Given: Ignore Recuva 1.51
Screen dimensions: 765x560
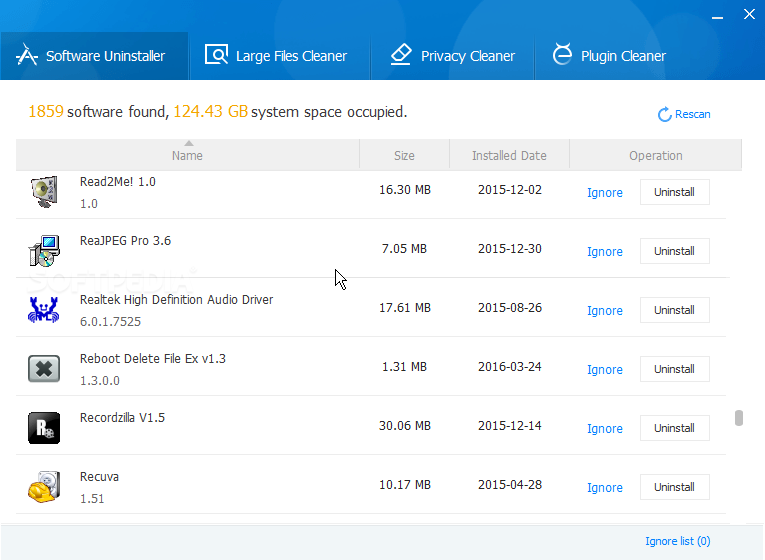Looking at the screenshot, I should pos(604,487).
